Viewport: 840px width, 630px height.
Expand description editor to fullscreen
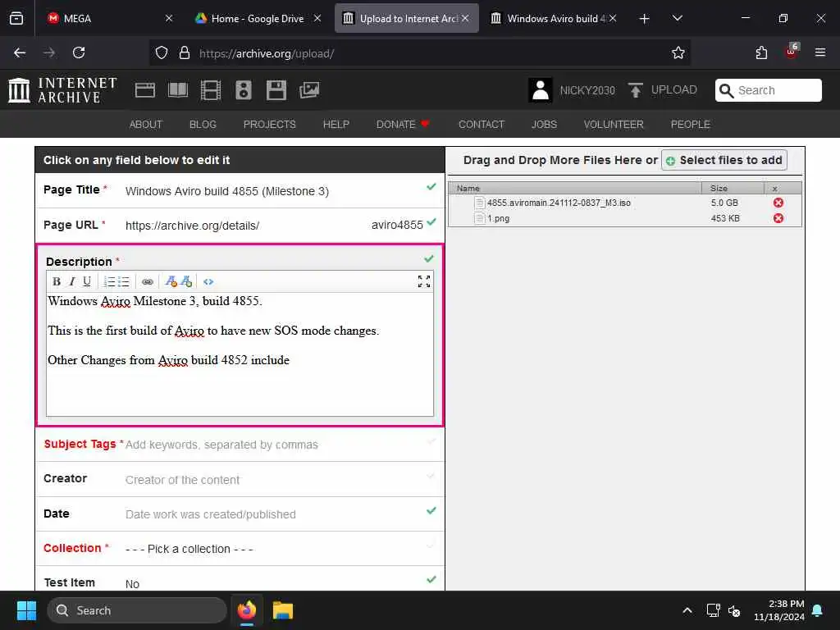(424, 282)
